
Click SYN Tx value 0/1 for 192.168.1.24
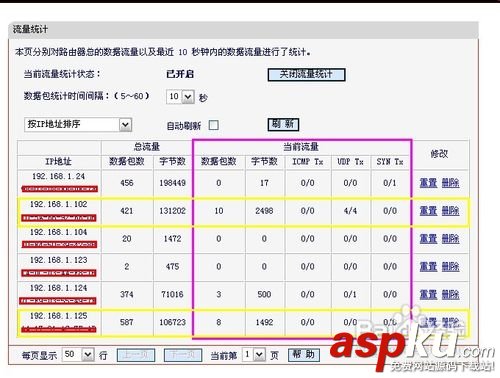click(x=390, y=183)
